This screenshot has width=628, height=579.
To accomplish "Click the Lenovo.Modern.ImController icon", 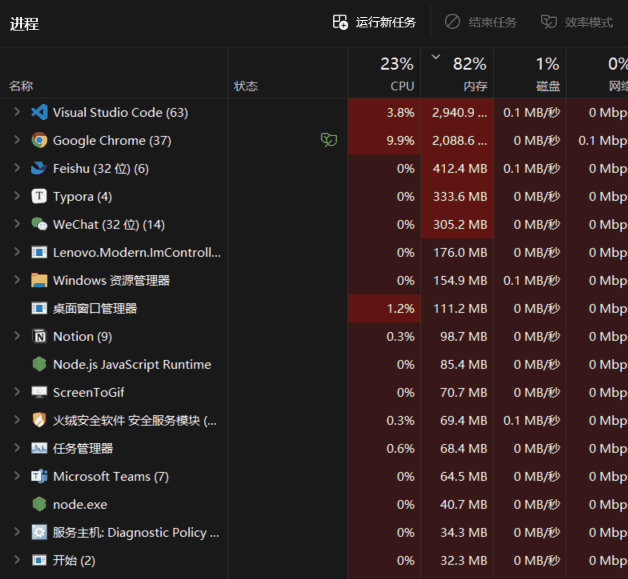I will [x=39, y=252].
